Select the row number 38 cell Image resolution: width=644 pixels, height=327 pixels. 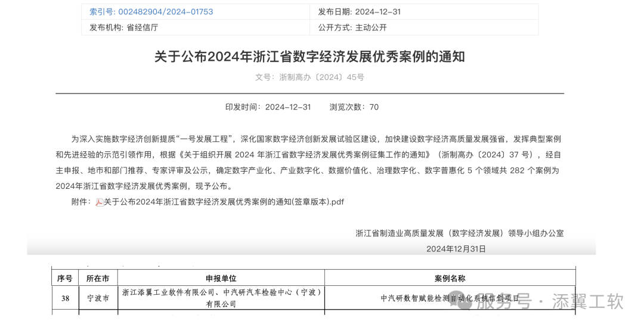pos(64,298)
